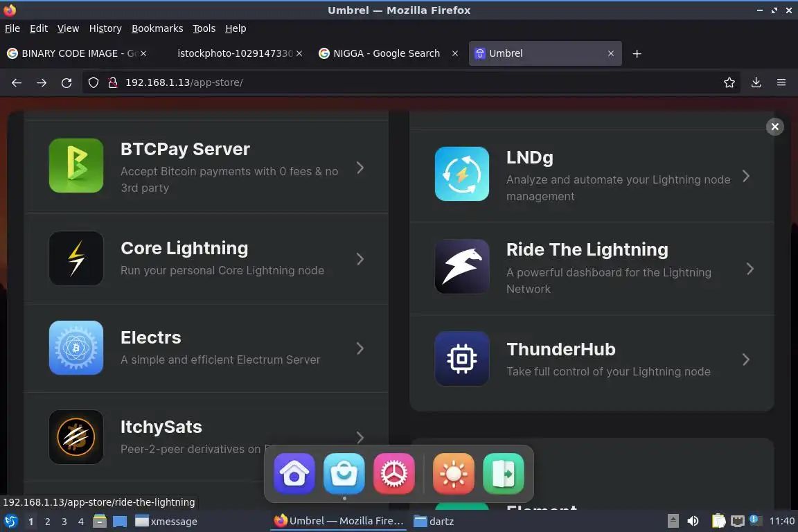Go to Umbrel Home from dock
This screenshot has width=798, height=532.
tap(294, 473)
